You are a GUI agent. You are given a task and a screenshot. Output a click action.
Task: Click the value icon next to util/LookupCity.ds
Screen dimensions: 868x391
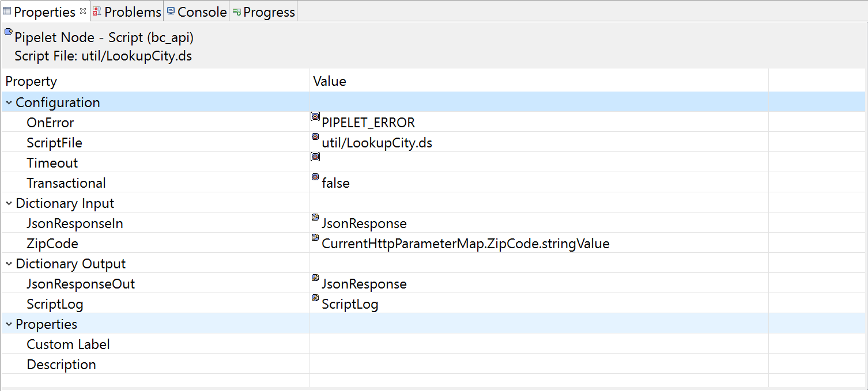click(315, 136)
